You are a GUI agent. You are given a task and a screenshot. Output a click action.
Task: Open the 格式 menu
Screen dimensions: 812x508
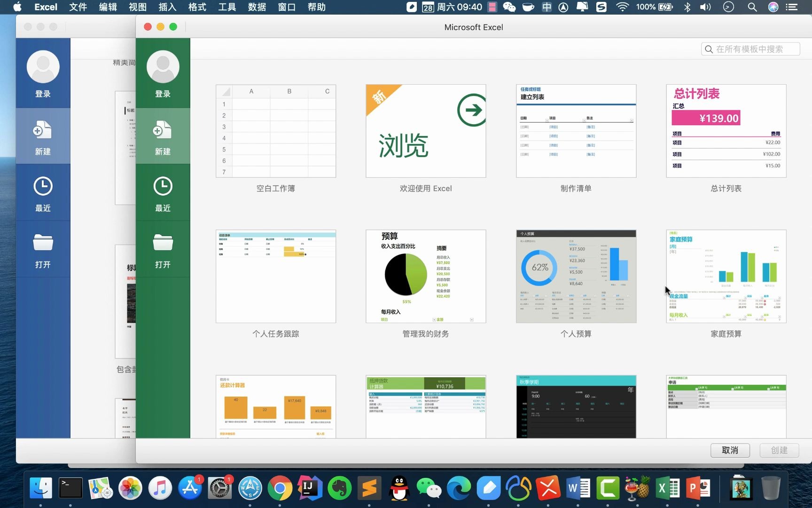[197, 7]
